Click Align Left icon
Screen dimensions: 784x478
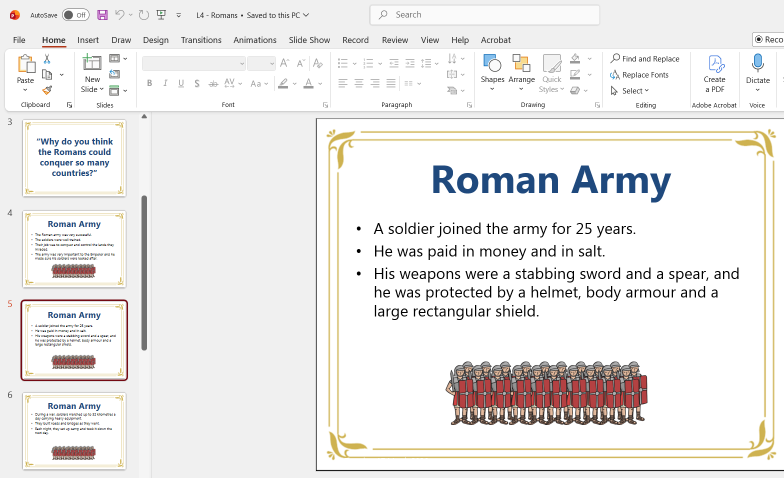point(342,84)
